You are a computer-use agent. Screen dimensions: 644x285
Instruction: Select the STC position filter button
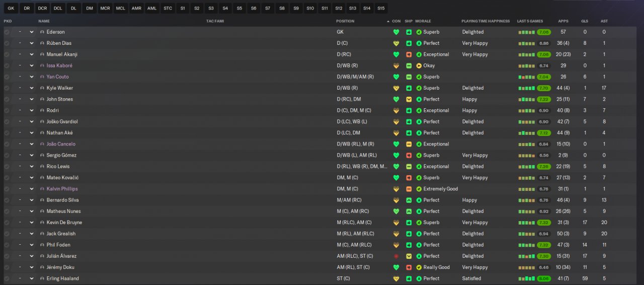(168, 8)
